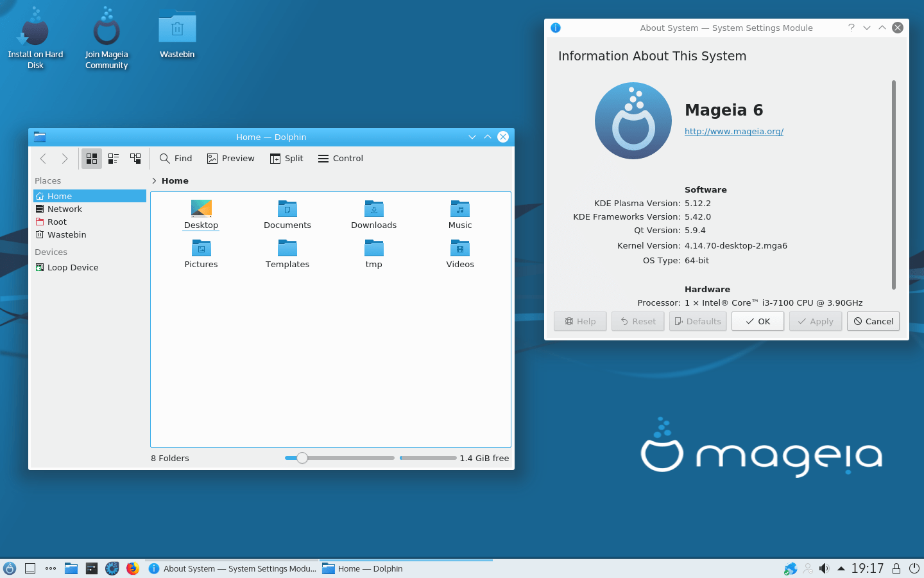Click the Help button in About System
This screenshot has width=924, height=578.
(580, 321)
